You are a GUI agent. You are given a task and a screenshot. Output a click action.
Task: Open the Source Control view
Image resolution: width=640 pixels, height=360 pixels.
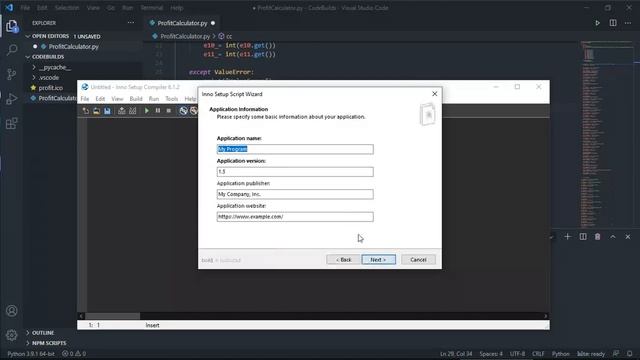[x=12, y=74]
